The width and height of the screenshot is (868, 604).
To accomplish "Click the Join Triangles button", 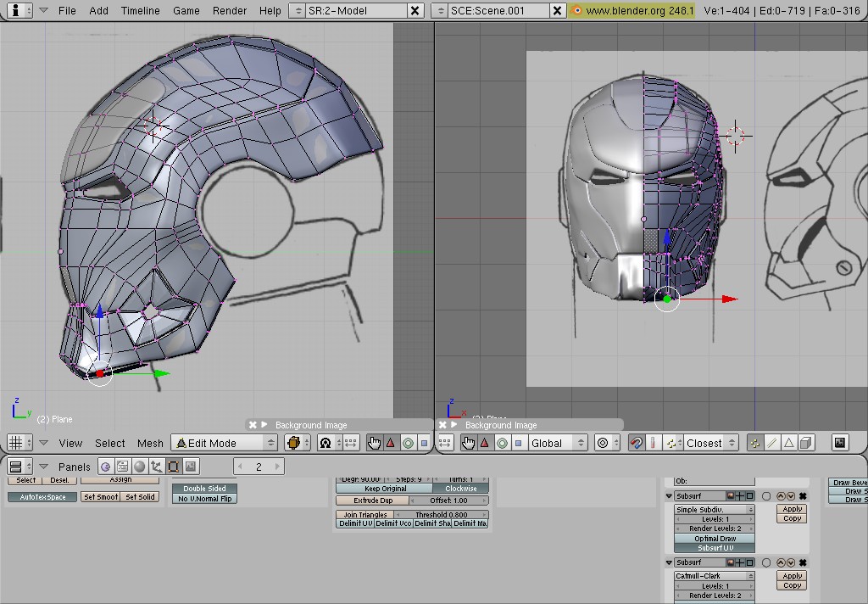I will (365, 514).
